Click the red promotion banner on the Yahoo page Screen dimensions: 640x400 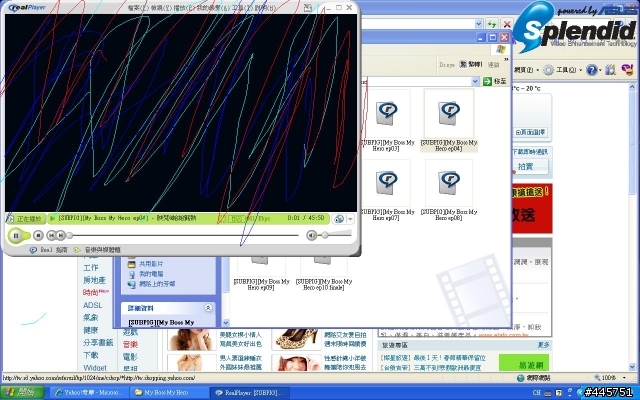coord(532,209)
